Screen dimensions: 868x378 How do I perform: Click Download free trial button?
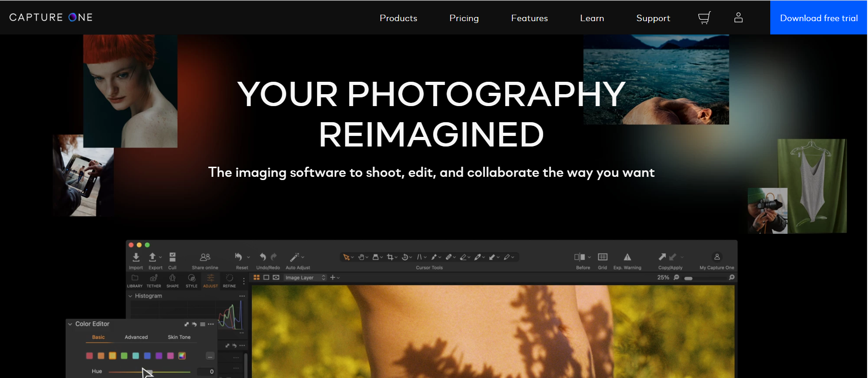818,18
